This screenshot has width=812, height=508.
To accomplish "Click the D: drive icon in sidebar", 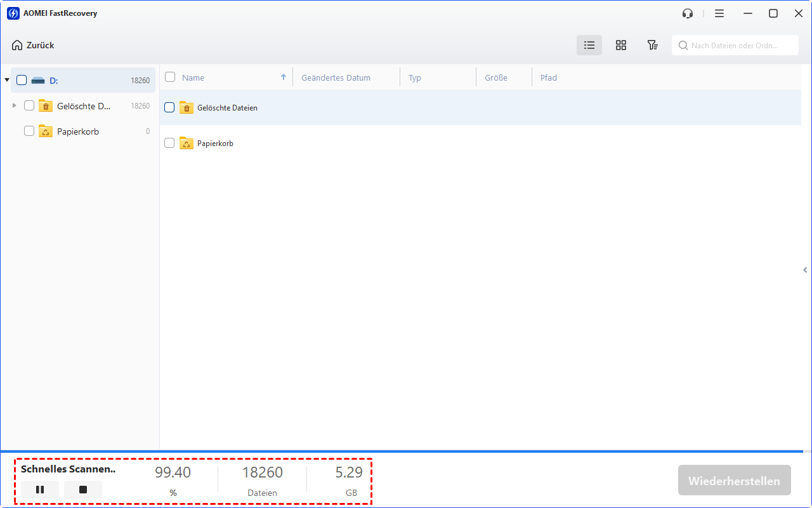I will click(38, 81).
